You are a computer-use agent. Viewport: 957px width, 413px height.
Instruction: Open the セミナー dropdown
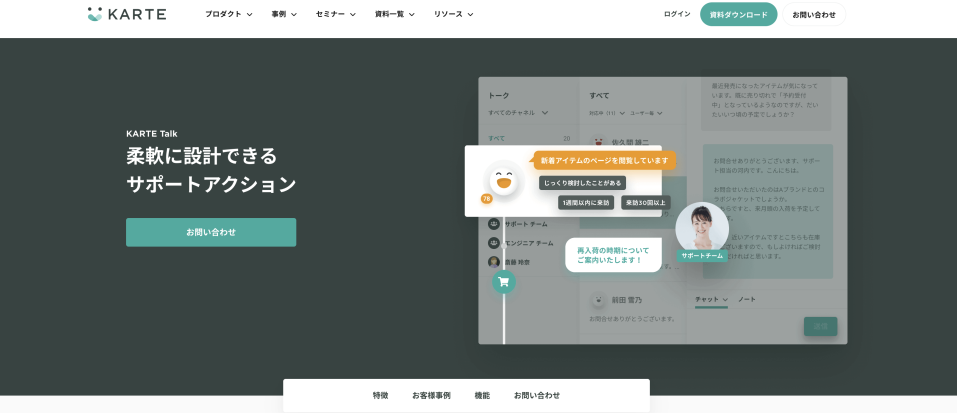336,14
